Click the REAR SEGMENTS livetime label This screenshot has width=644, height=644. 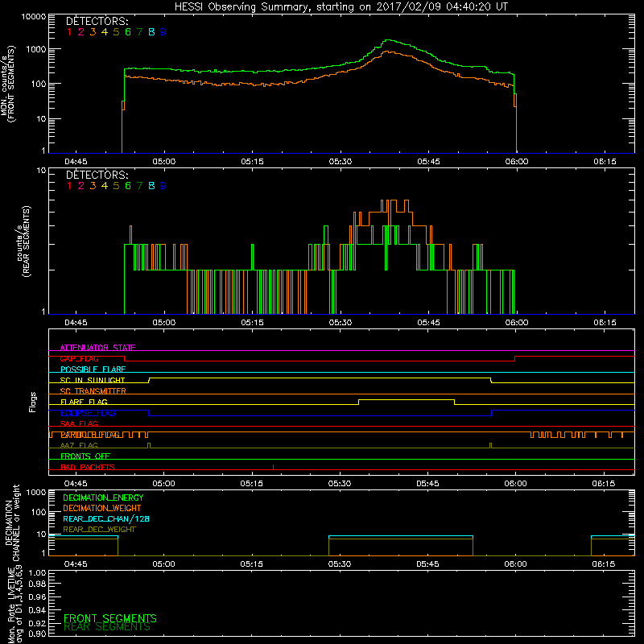[x=107, y=627]
